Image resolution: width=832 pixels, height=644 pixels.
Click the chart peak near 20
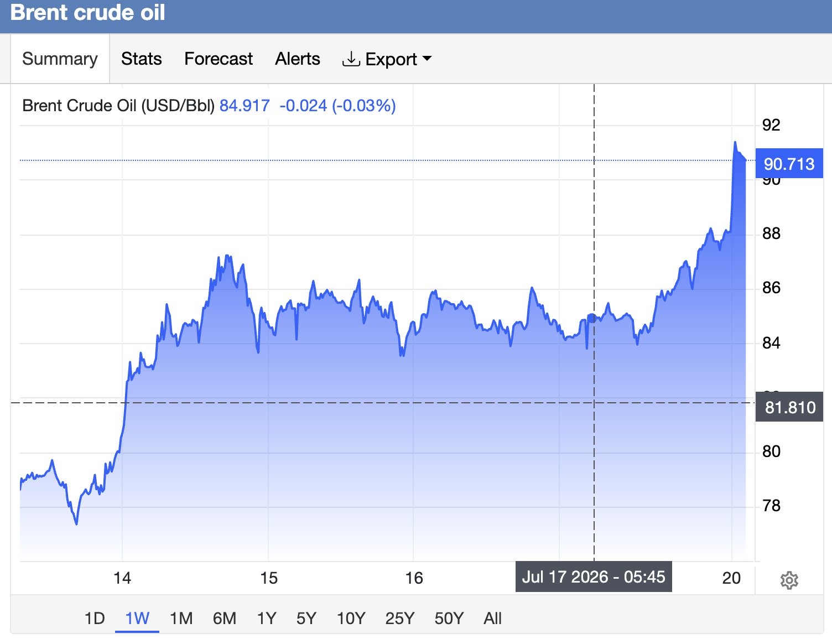[x=735, y=143]
